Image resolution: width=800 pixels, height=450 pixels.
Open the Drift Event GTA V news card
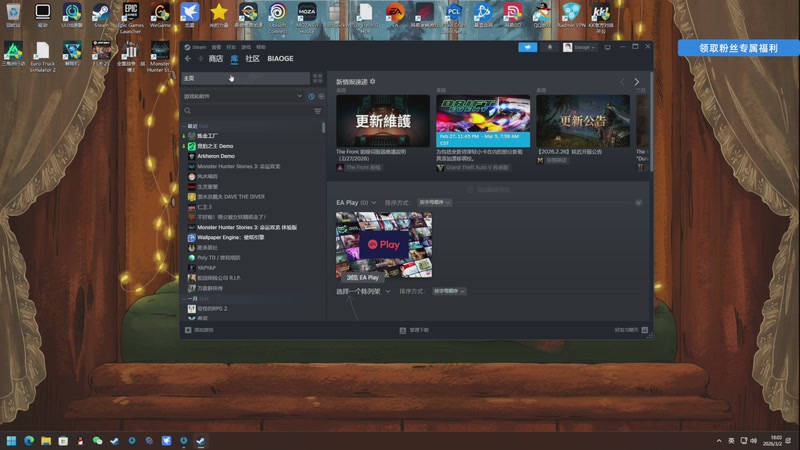click(483, 121)
